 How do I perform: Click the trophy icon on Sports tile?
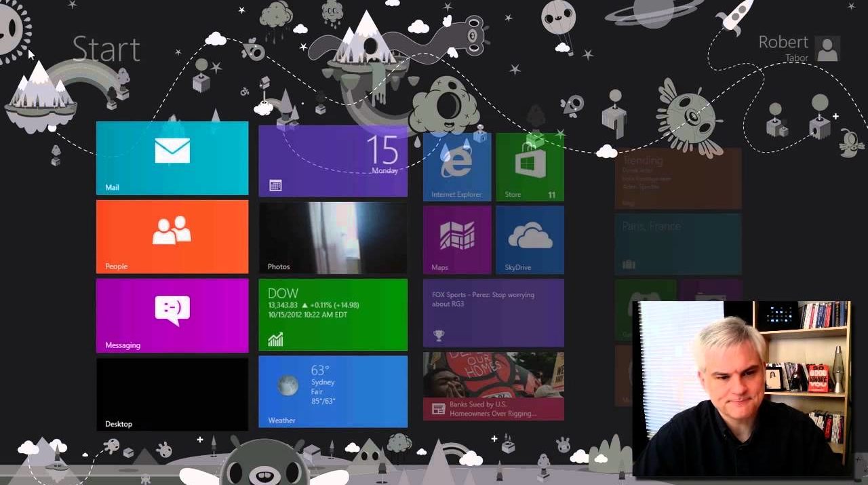pos(439,335)
